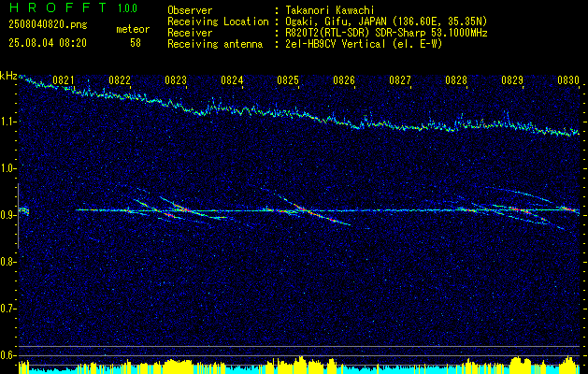Click the 0828 time marker
Screen dimensions: 588x374
tap(456, 79)
